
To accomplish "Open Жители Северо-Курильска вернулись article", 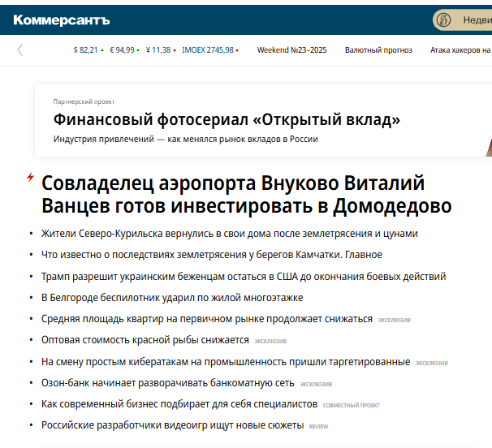I will pyautogui.click(x=230, y=234).
